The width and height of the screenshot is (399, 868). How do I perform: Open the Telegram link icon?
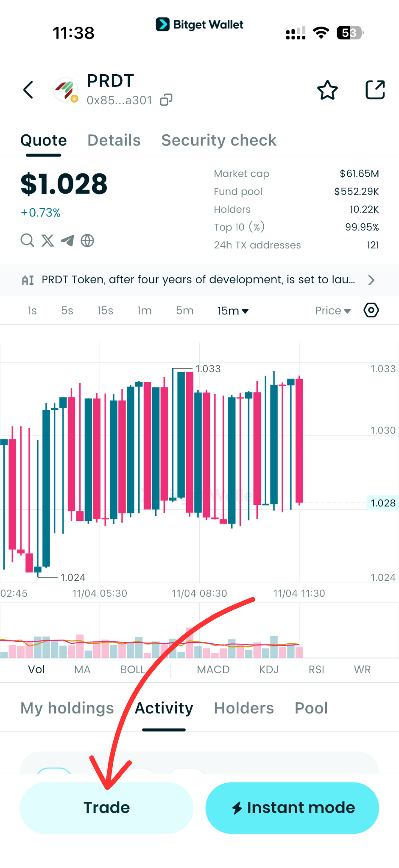pos(67,240)
